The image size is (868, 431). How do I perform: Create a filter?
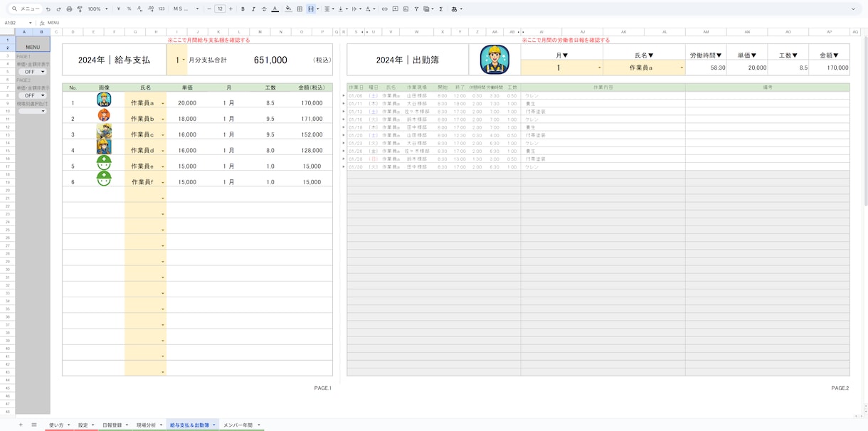416,9
